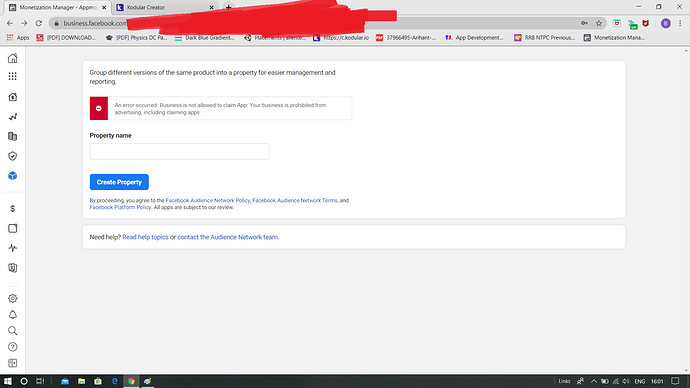Select the dollar sign payout icon
The width and height of the screenshot is (690, 388).
(x=12, y=209)
